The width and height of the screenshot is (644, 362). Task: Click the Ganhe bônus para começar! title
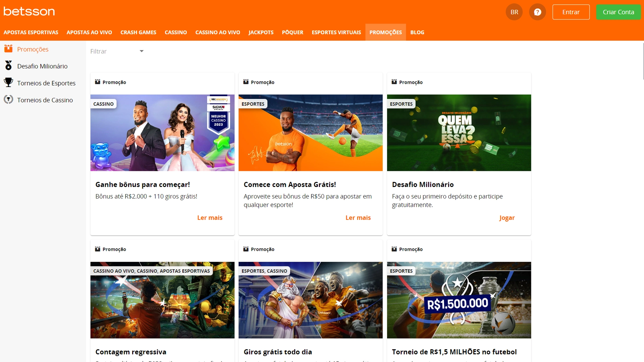[143, 184]
